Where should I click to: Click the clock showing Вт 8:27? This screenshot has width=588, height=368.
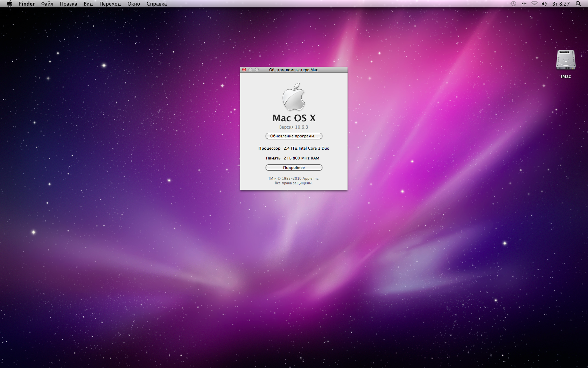[x=561, y=4]
